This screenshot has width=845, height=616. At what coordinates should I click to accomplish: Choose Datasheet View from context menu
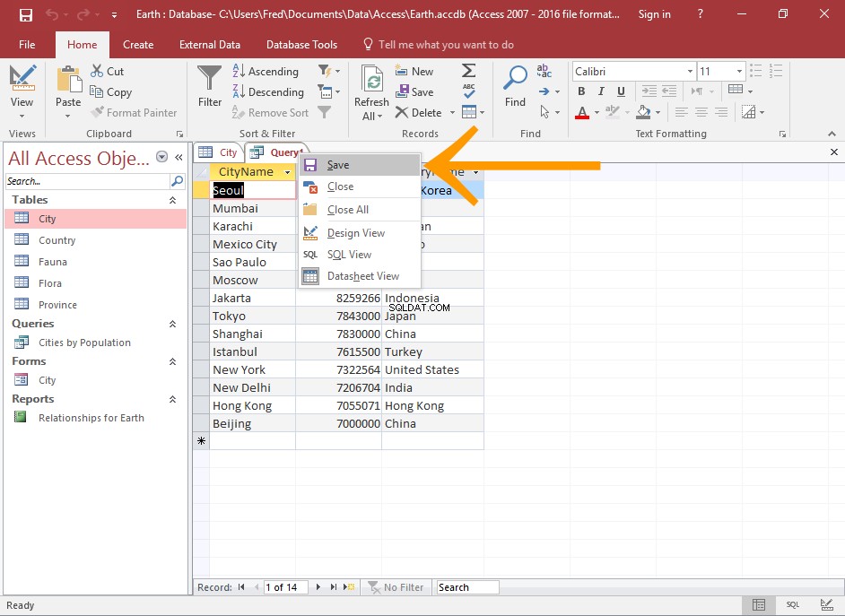[360, 275]
